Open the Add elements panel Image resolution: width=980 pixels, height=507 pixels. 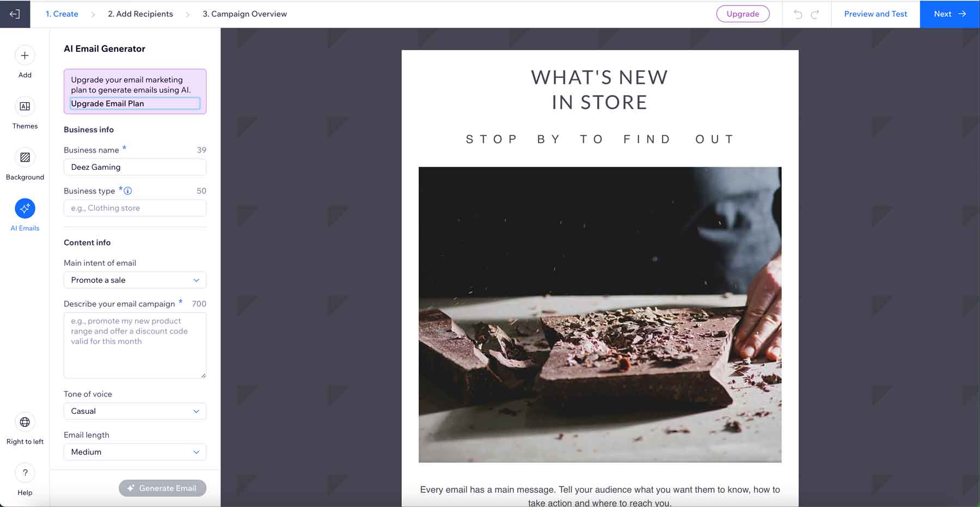[x=24, y=56]
